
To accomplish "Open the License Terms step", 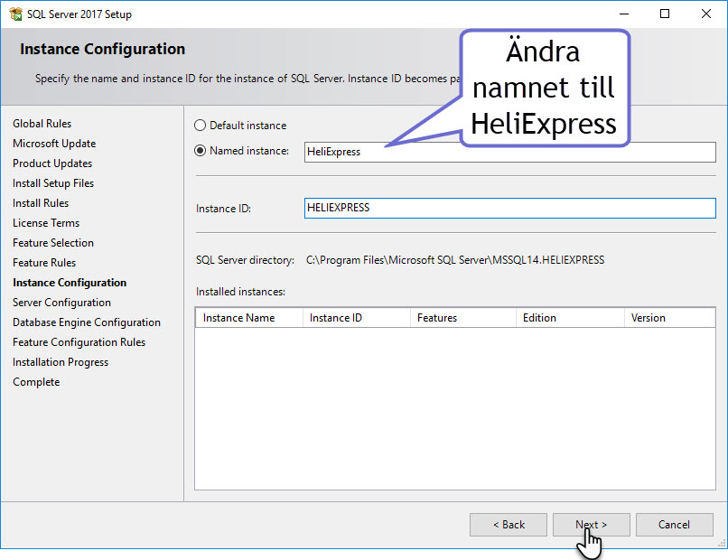I will [x=46, y=223].
